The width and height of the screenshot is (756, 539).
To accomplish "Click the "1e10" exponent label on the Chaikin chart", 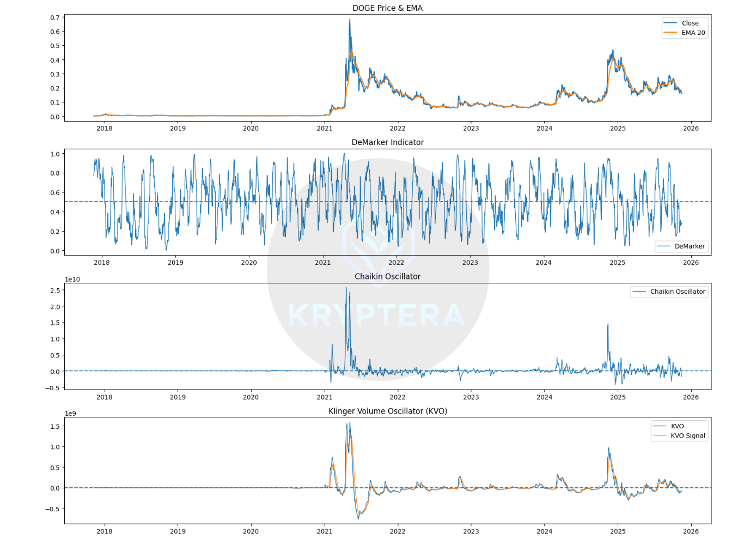I will [72, 280].
